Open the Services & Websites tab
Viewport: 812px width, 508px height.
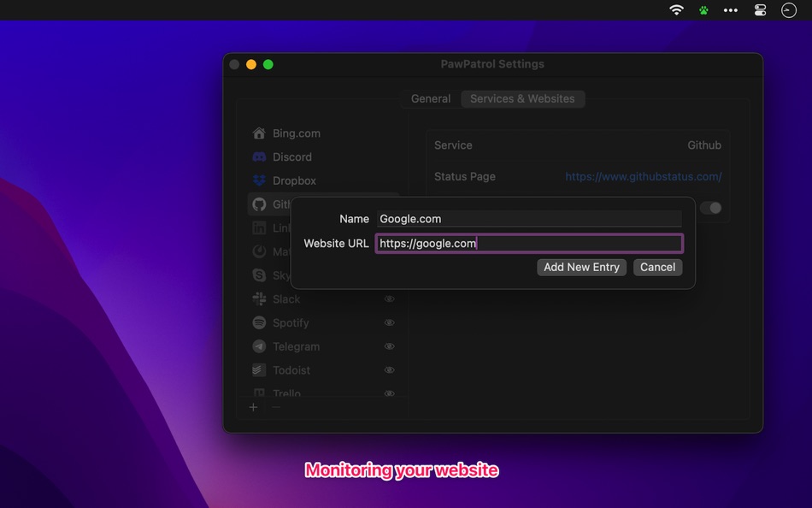(x=522, y=98)
